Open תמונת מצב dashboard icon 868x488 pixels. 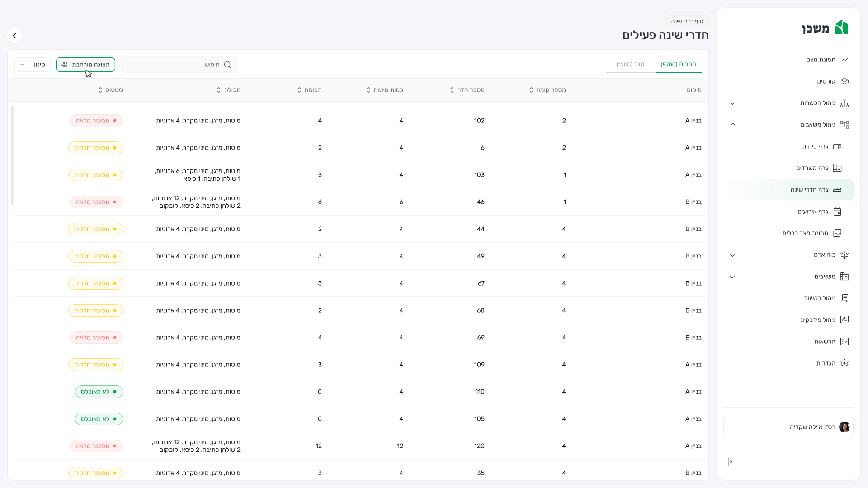tap(844, 60)
